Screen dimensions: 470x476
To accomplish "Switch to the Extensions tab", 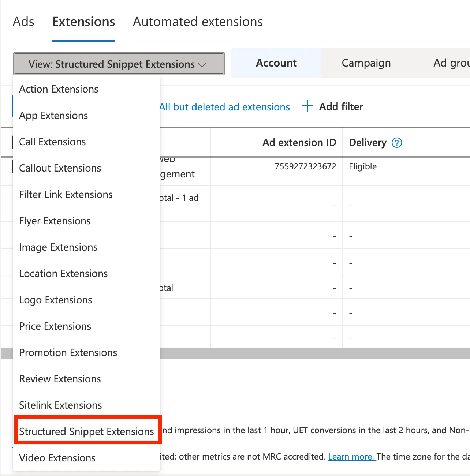I will (83, 22).
